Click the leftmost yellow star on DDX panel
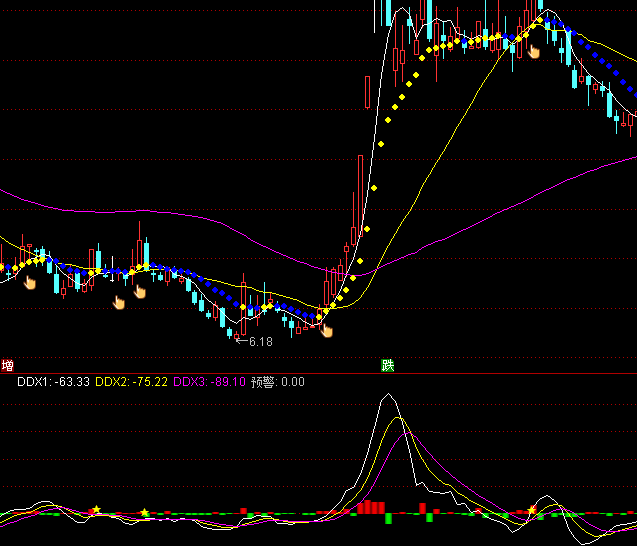The width and height of the screenshot is (637, 546). [96, 510]
